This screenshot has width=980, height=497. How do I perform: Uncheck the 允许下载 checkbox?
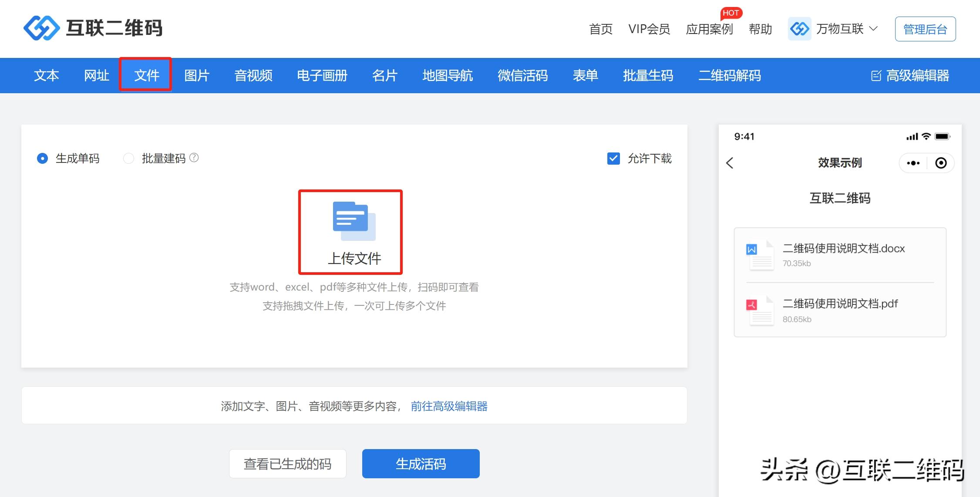tap(613, 158)
